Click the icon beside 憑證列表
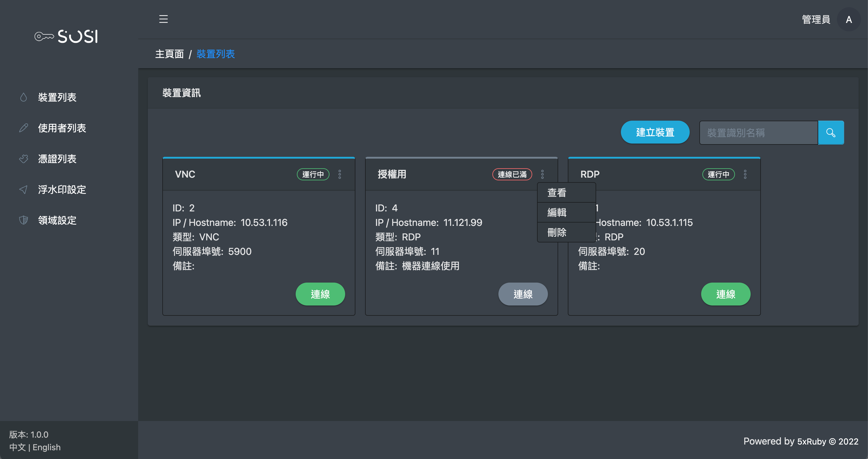Screen dimensions: 868x459 click(23, 159)
